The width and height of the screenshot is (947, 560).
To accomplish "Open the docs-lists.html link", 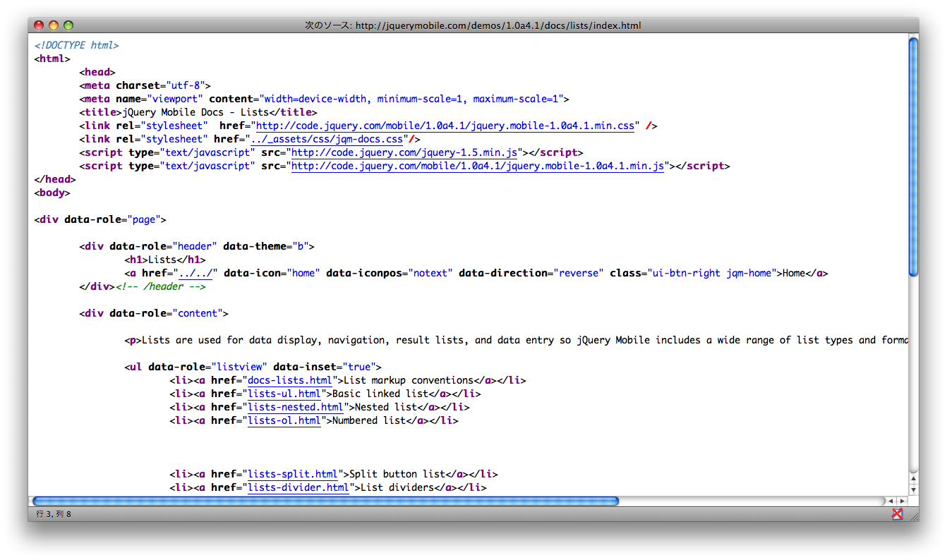I will [x=289, y=381].
